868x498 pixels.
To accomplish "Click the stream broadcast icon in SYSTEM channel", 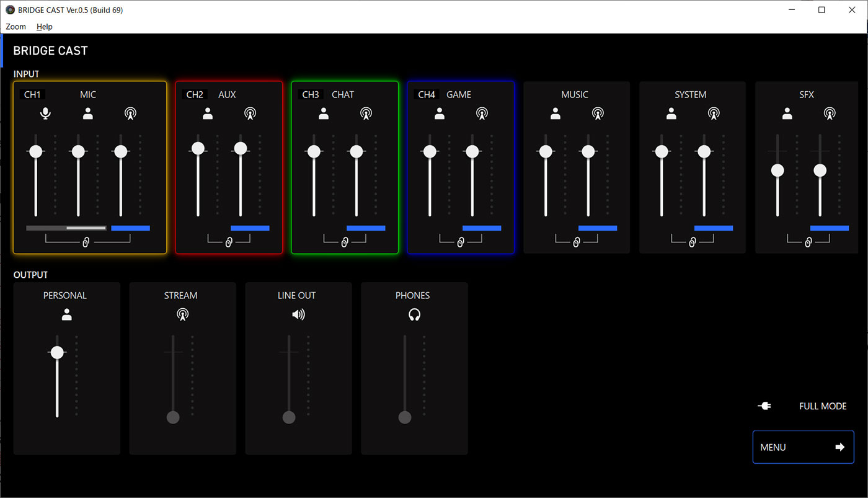I will (714, 113).
